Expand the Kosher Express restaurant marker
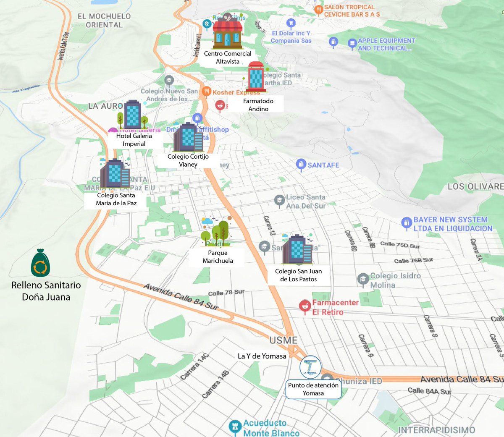The image size is (504, 437). click(207, 91)
